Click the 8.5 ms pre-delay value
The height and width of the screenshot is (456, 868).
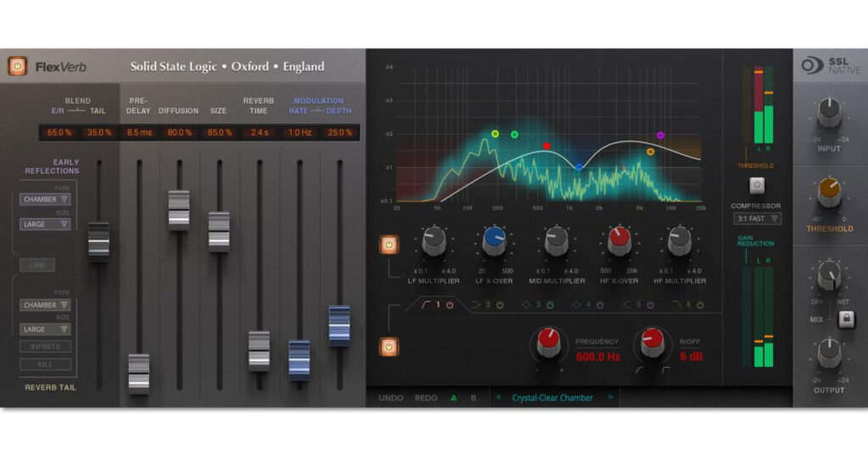(139, 132)
